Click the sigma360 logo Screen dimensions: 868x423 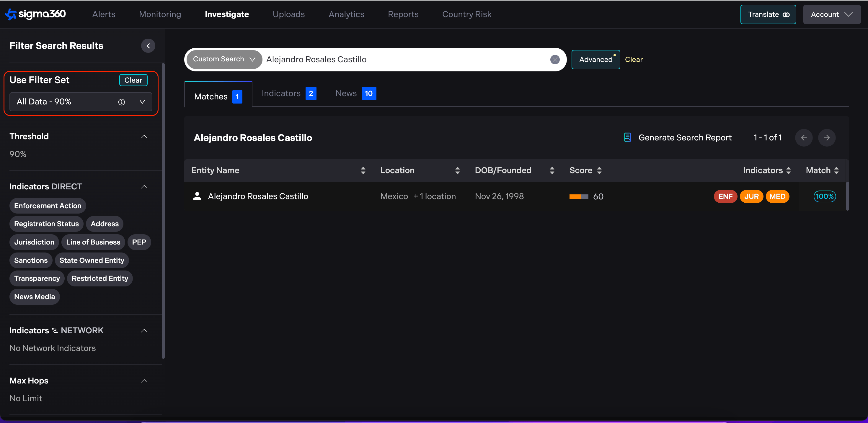[35, 14]
